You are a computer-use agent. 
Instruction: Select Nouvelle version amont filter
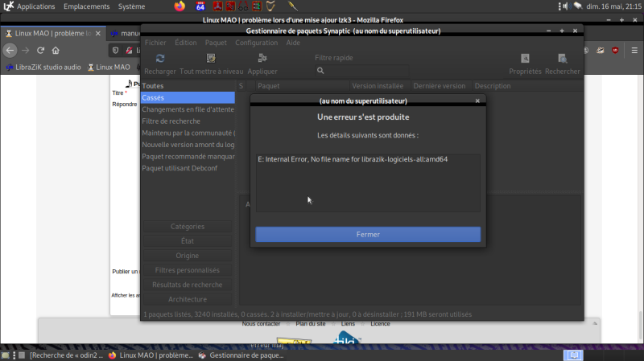[x=188, y=145]
